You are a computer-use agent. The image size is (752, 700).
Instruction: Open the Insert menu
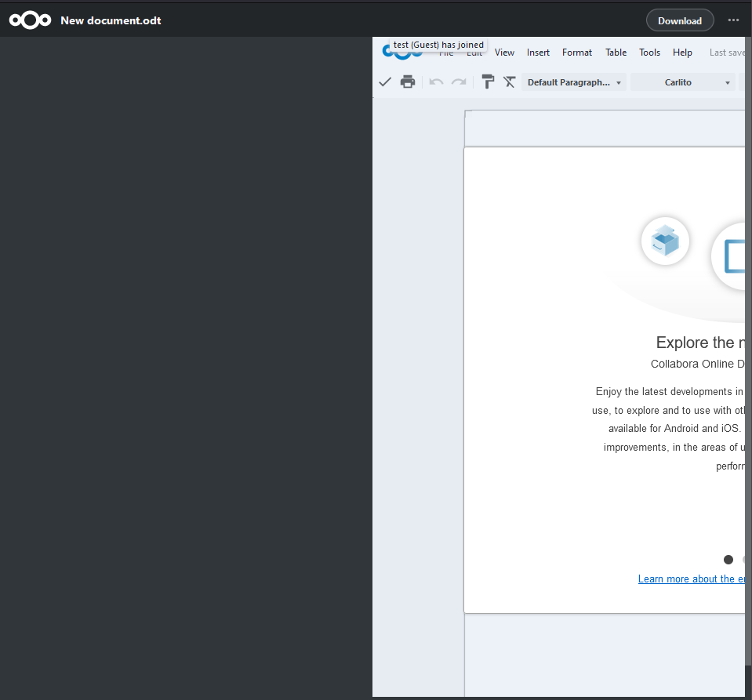coord(538,53)
